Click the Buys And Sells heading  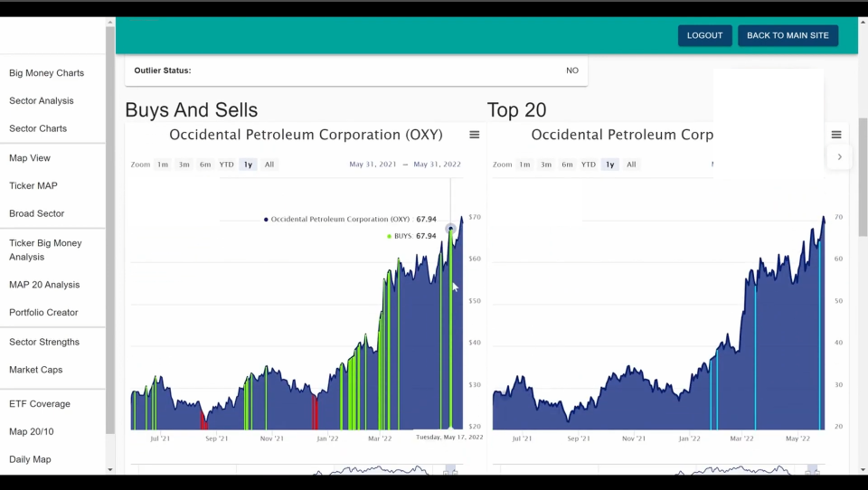tap(192, 110)
